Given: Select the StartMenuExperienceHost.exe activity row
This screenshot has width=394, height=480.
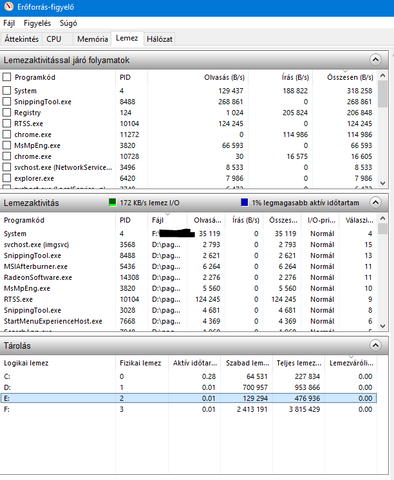Looking at the screenshot, I should (189, 321).
